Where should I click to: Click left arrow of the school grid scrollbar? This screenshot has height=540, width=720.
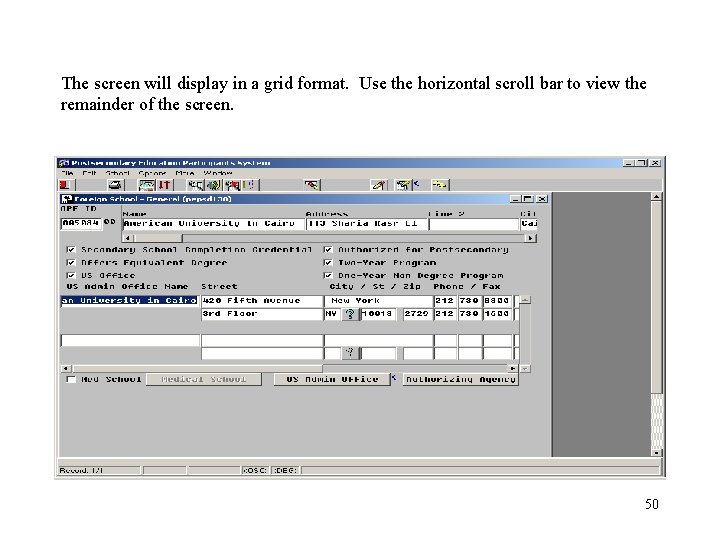click(128, 238)
